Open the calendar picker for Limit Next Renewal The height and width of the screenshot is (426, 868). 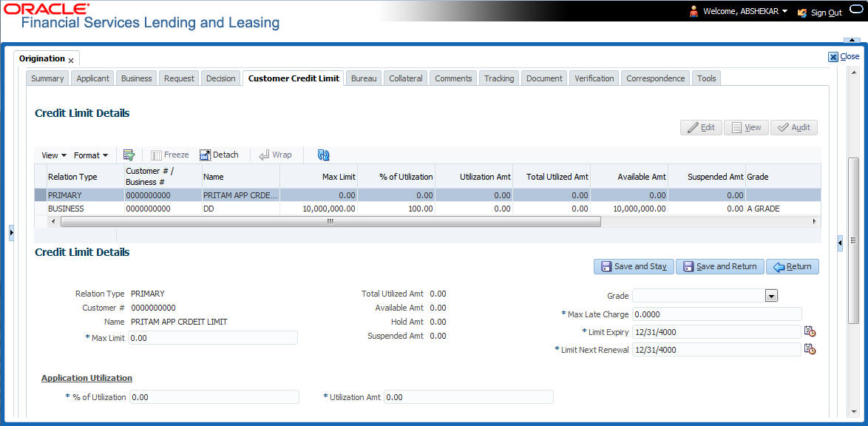click(810, 349)
